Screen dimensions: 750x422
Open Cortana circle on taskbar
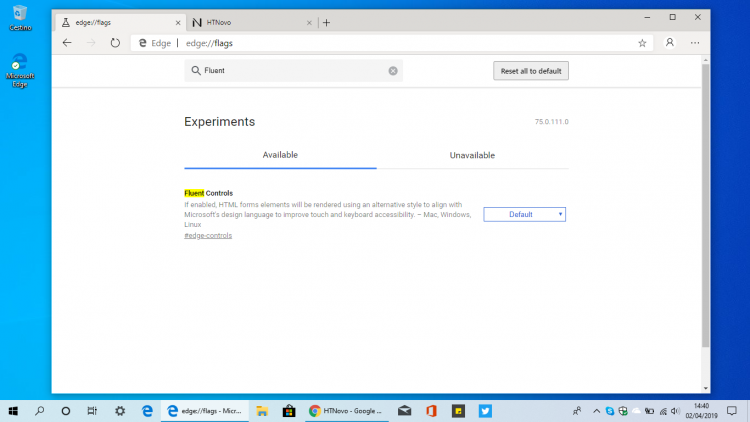click(66, 411)
